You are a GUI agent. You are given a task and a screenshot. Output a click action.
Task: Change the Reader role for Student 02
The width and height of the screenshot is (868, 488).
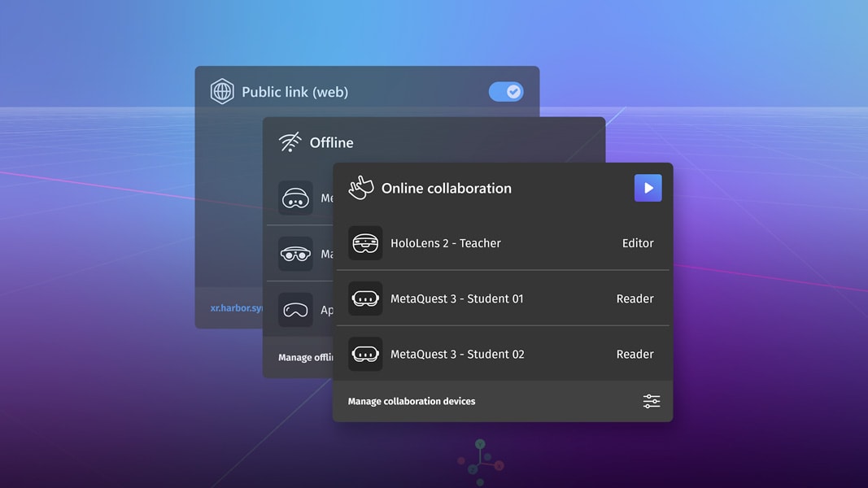pos(635,355)
